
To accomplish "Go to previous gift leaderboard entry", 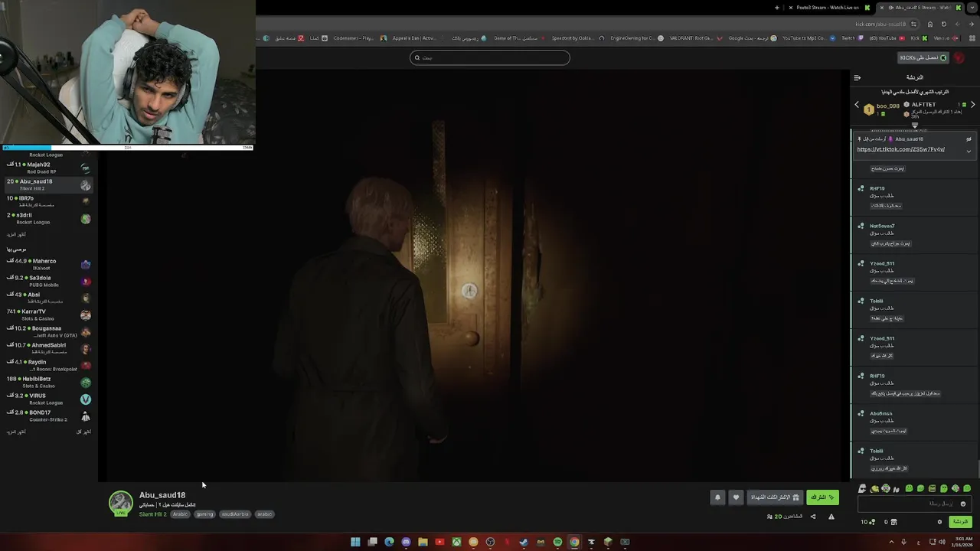I will pyautogui.click(x=857, y=105).
